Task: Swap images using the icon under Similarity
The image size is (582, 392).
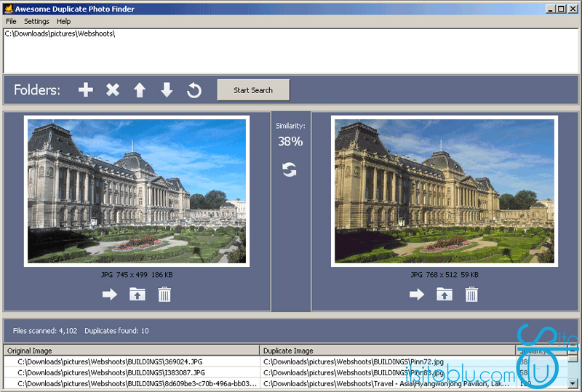Action: click(x=290, y=169)
